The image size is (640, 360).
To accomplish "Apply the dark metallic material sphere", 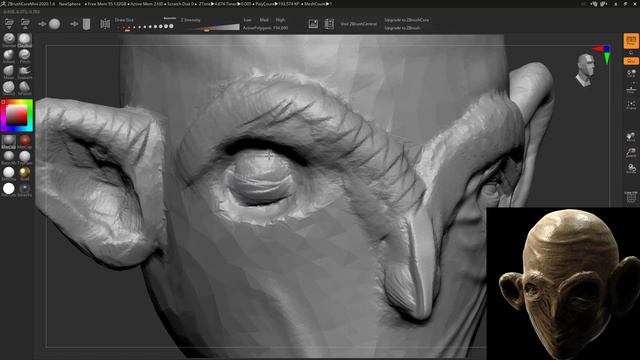I will [x=25, y=189].
